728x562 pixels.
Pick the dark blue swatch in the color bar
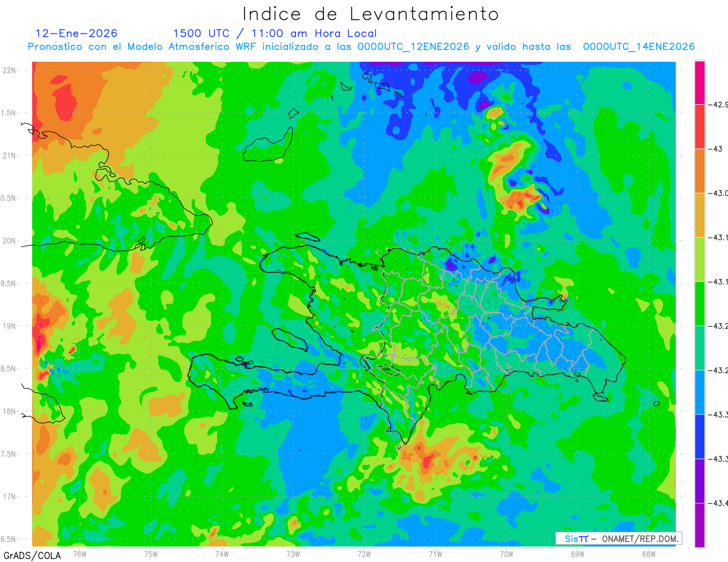[x=699, y=437]
